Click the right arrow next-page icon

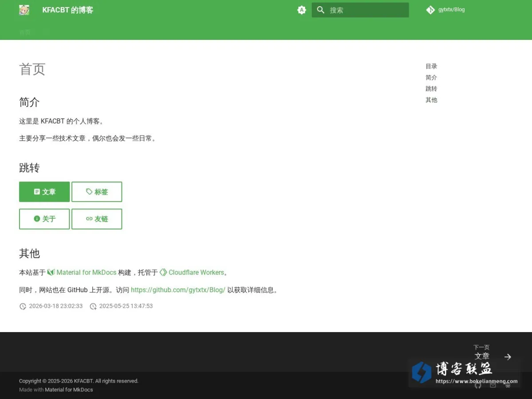pyautogui.click(x=508, y=356)
